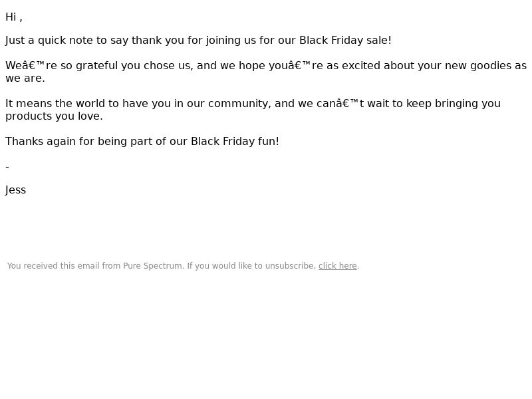Image resolution: width=532 pixels, height=399 pixels.
Task: Click the dash separator above the signature
Action: [7, 167]
